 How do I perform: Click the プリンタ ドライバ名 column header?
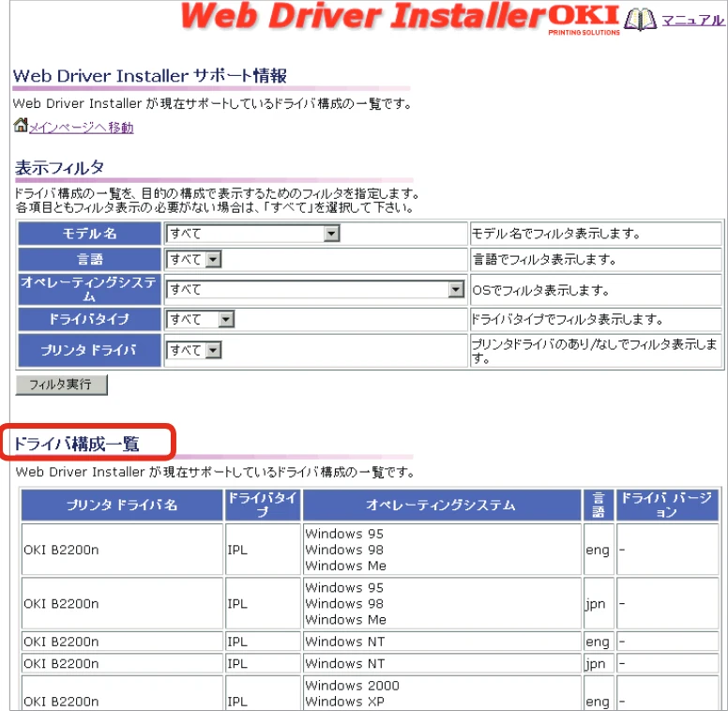122,505
